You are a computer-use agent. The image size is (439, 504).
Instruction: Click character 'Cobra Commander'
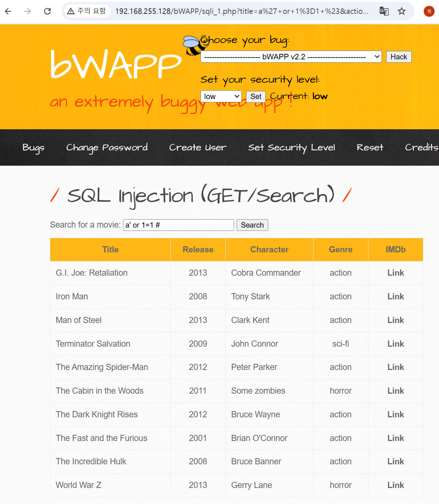[266, 273]
